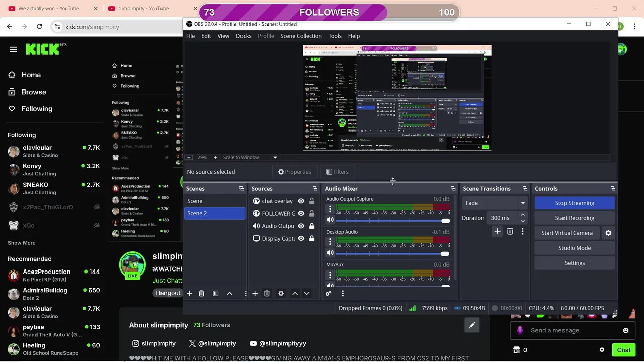This screenshot has height=362, width=644.
Task: Adjust Desktop Audio volume slider
Action: click(x=393, y=253)
